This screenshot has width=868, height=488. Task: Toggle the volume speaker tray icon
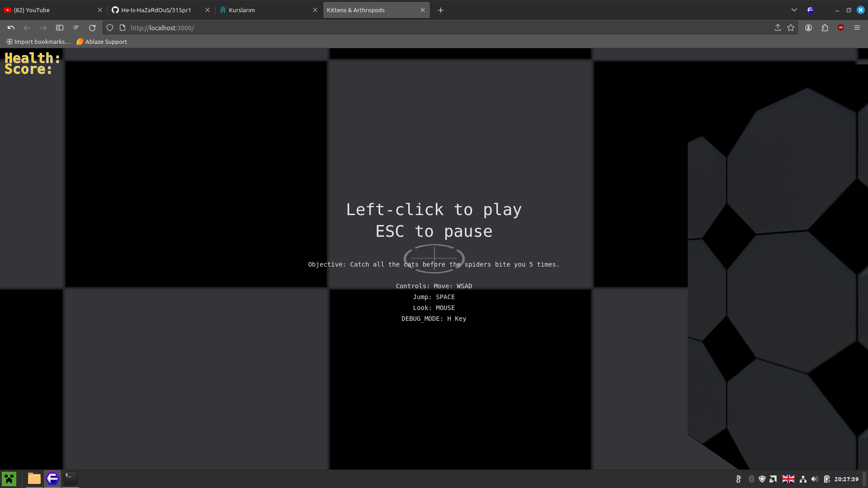point(815,479)
